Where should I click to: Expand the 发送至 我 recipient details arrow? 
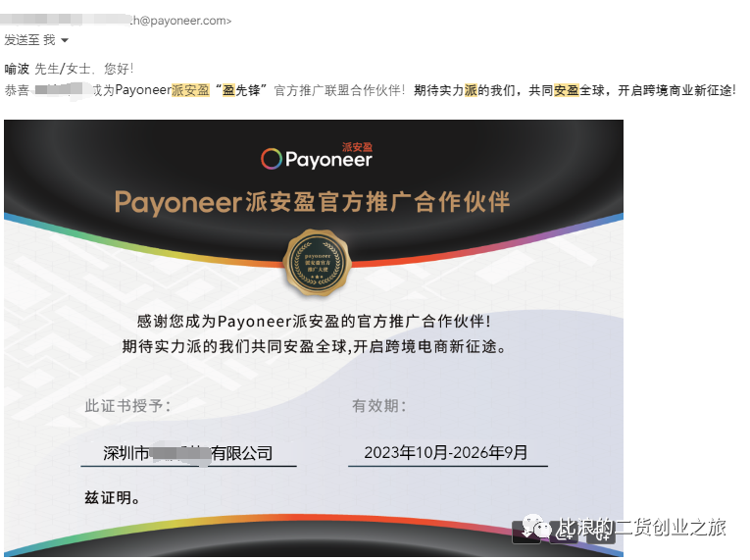click(65, 40)
